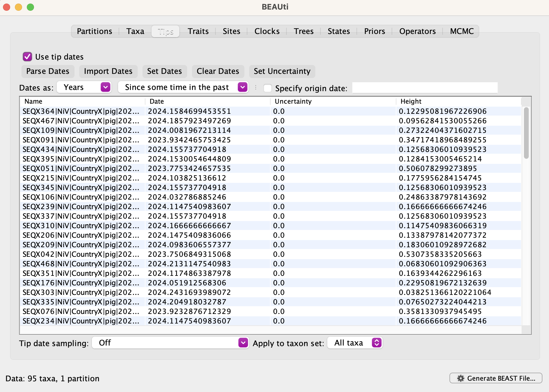
Task: Select the SEQX335 taxon name
Action: coord(81,302)
